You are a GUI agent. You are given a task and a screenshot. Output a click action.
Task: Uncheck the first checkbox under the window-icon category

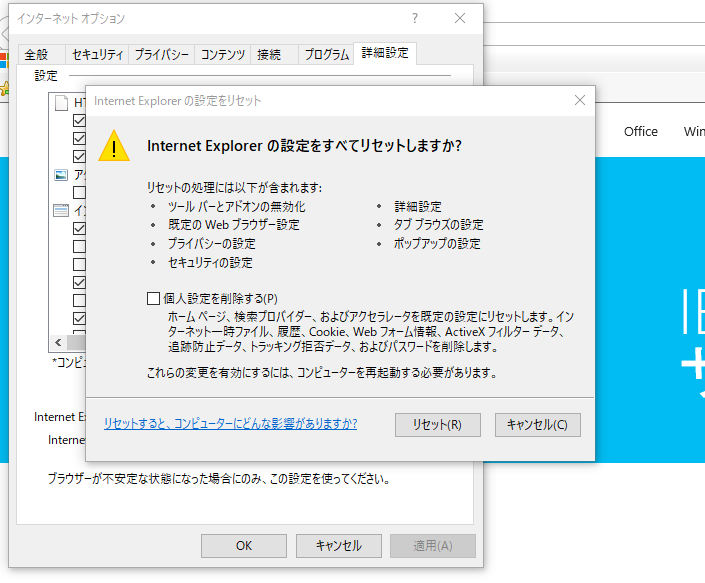79,228
